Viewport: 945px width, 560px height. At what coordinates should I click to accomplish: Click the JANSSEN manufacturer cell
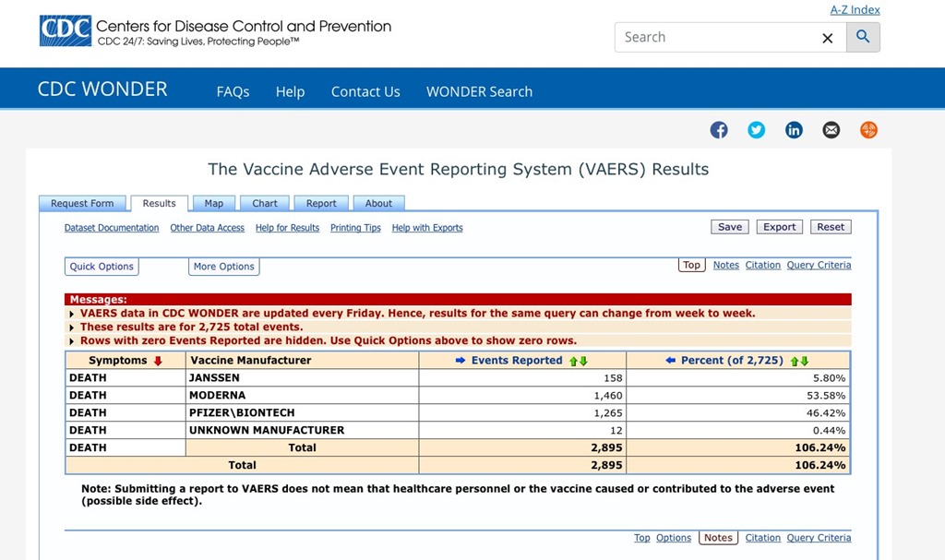(x=302, y=378)
